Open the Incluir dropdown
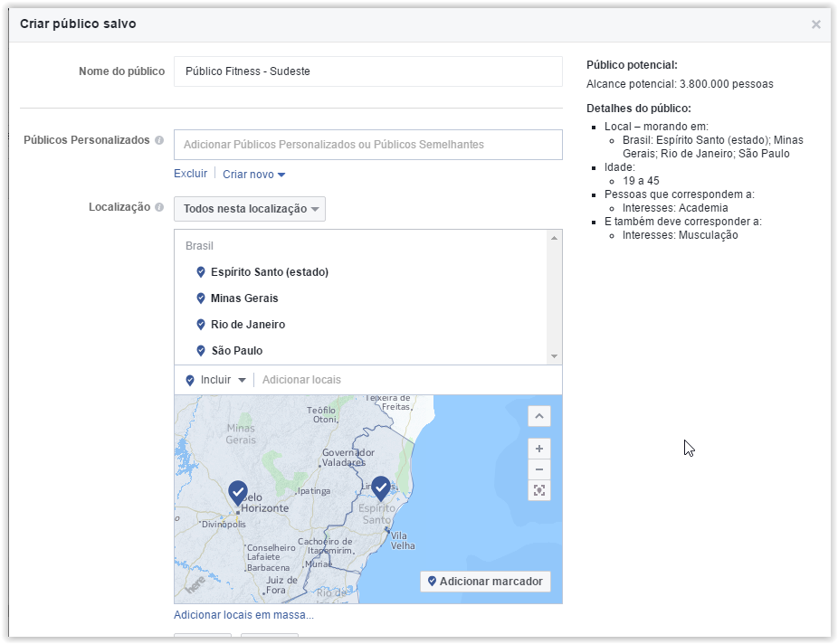838x644 pixels. (215, 380)
